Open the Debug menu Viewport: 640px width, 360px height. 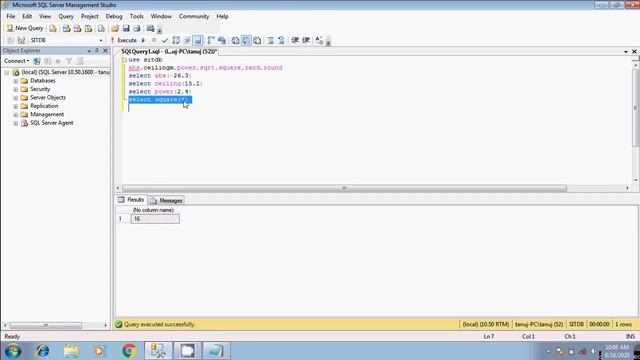114,16
